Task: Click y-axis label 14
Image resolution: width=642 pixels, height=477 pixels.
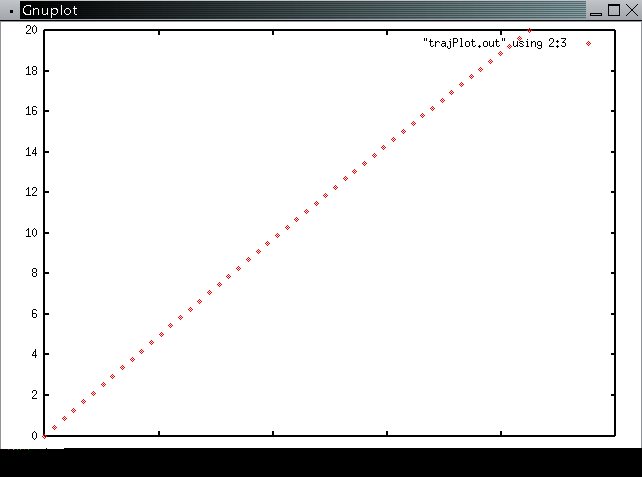Action: tap(31, 152)
